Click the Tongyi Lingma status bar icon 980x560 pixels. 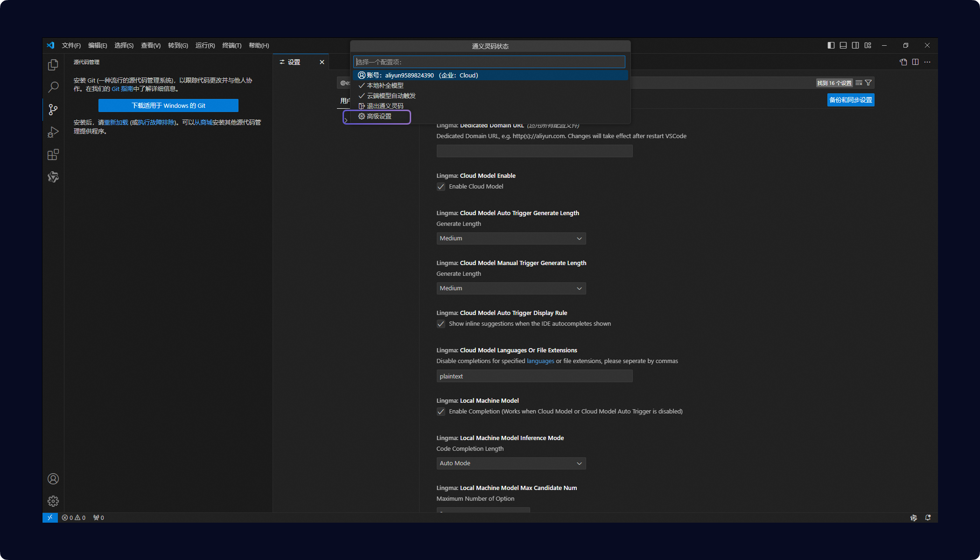point(914,518)
